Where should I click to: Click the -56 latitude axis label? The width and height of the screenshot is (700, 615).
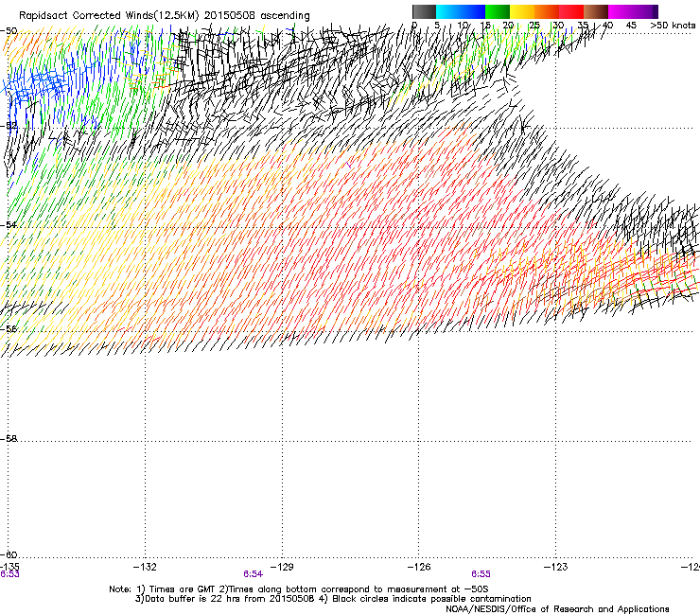point(9,328)
